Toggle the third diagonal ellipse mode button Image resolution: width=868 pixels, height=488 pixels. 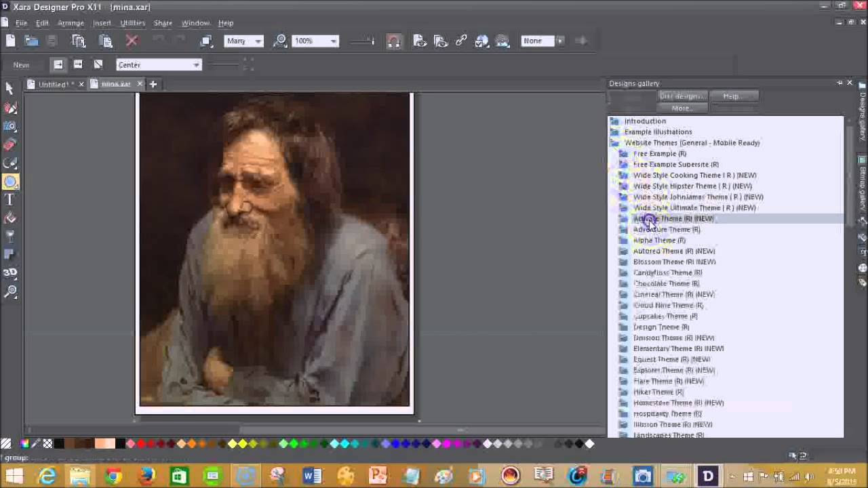tap(98, 64)
